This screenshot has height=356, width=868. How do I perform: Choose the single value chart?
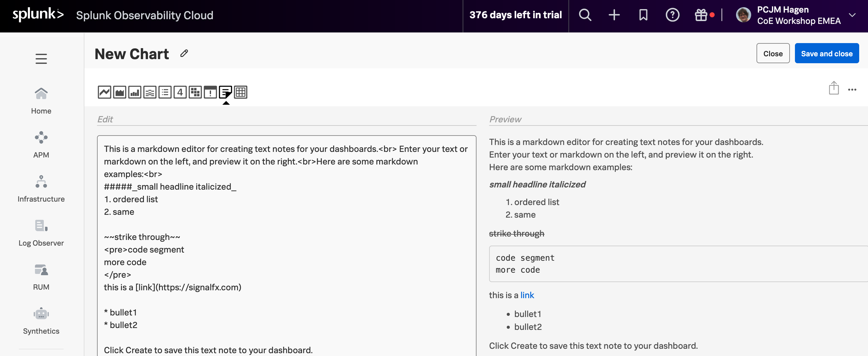pos(180,92)
